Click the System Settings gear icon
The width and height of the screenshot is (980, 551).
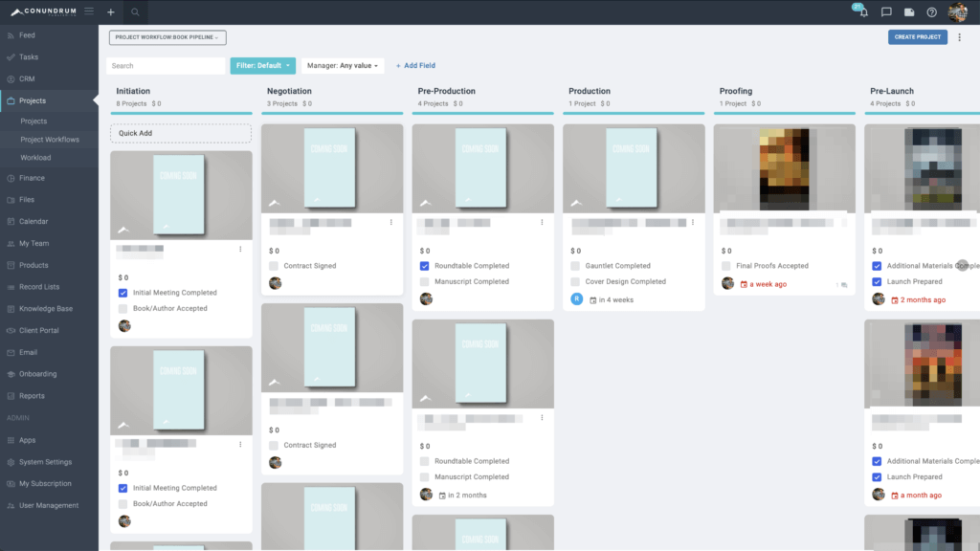(11, 462)
